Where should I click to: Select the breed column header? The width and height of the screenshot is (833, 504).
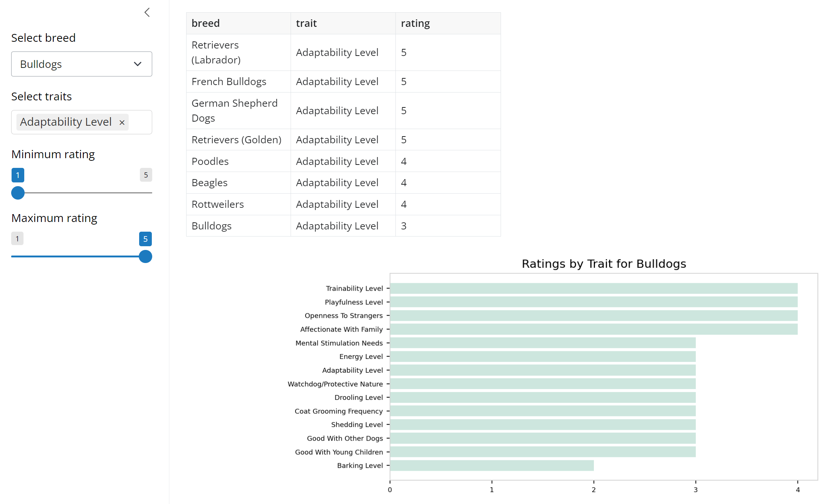click(206, 23)
